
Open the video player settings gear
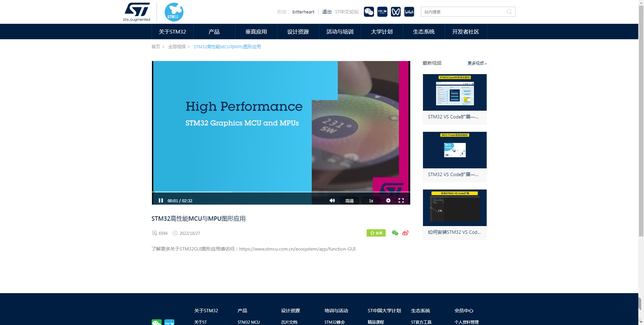388,201
